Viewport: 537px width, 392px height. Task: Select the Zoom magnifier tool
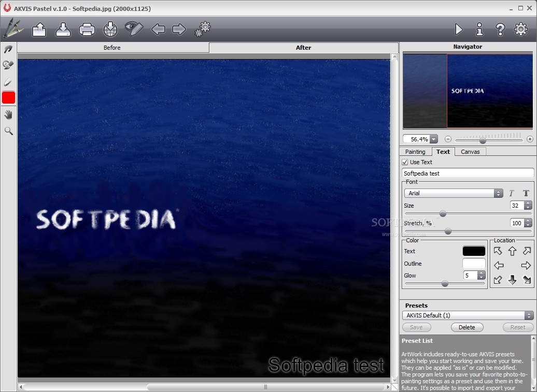(x=9, y=131)
